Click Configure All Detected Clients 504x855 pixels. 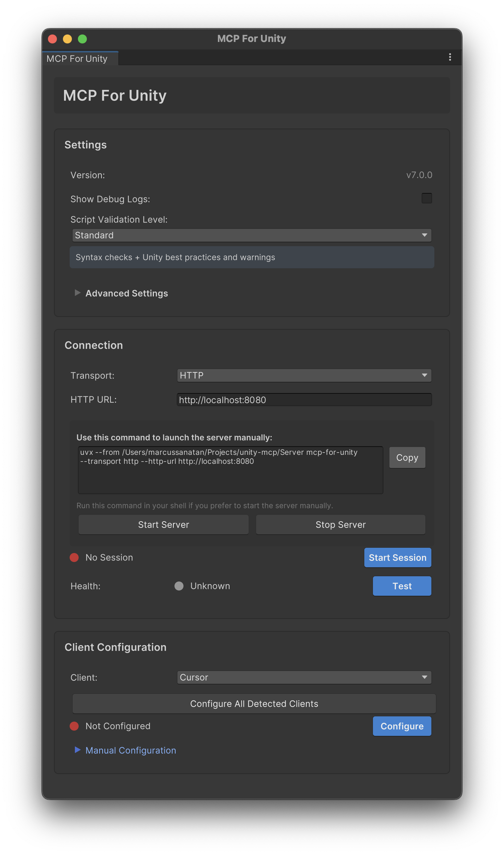pyautogui.click(x=254, y=704)
